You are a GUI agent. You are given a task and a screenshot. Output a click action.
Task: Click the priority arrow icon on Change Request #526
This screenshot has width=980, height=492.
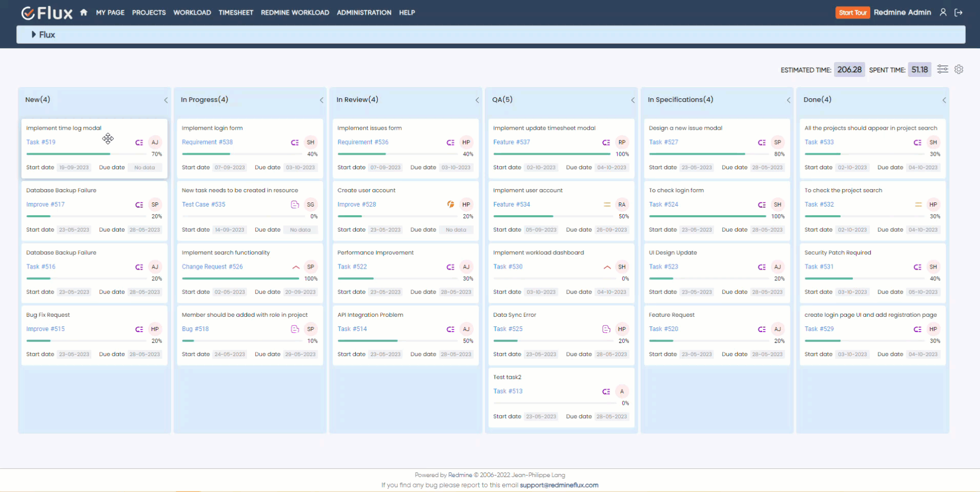[296, 267]
